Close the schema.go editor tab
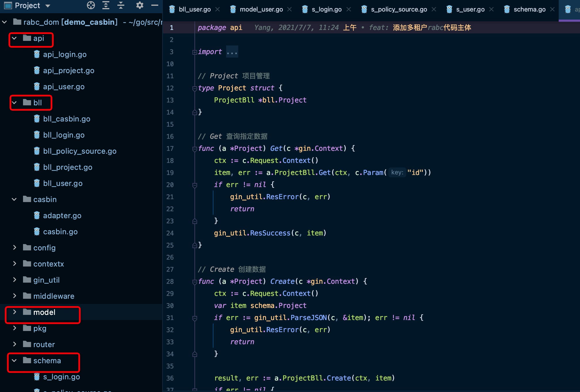Screen dimensions: 580x392 click(x=552, y=9)
